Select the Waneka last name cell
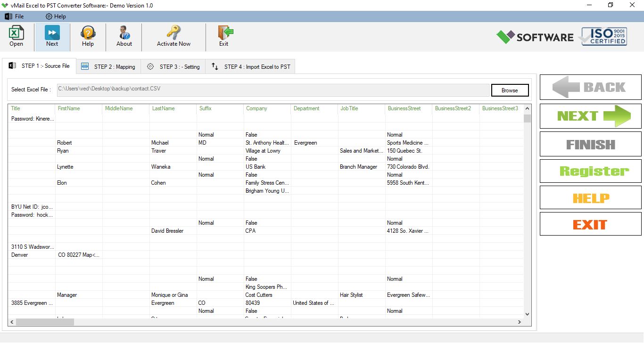 [x=173, y=167]
